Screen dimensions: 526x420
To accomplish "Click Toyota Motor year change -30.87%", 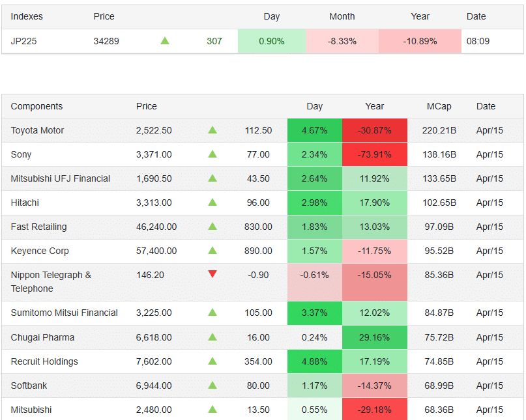I will (x=375, y=130).
